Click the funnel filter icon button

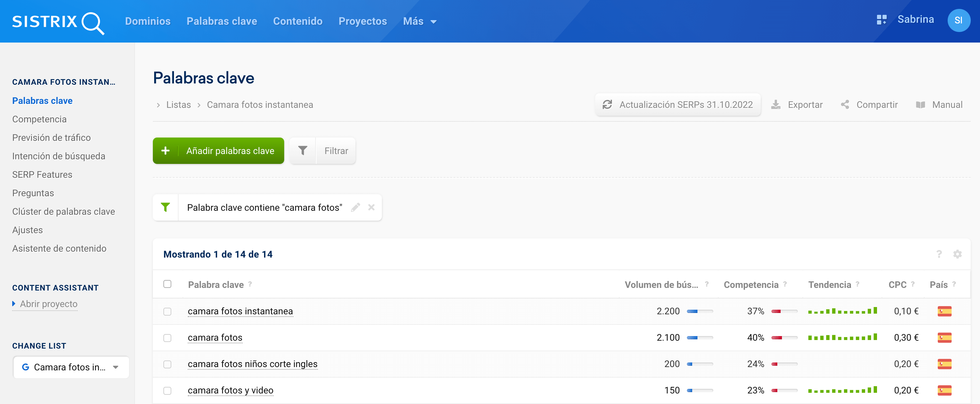tap(302, 151)
